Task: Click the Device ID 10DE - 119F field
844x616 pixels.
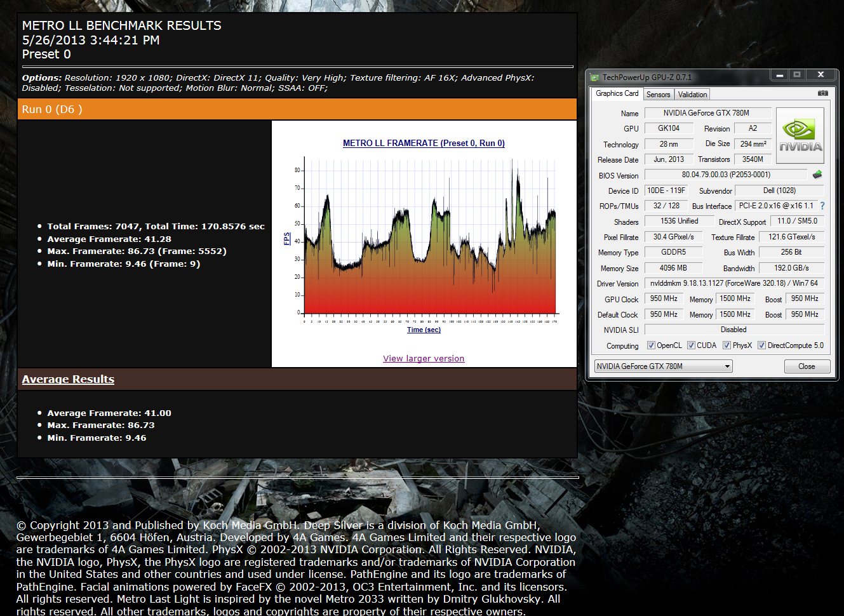Action: click(x=666, y=191)
